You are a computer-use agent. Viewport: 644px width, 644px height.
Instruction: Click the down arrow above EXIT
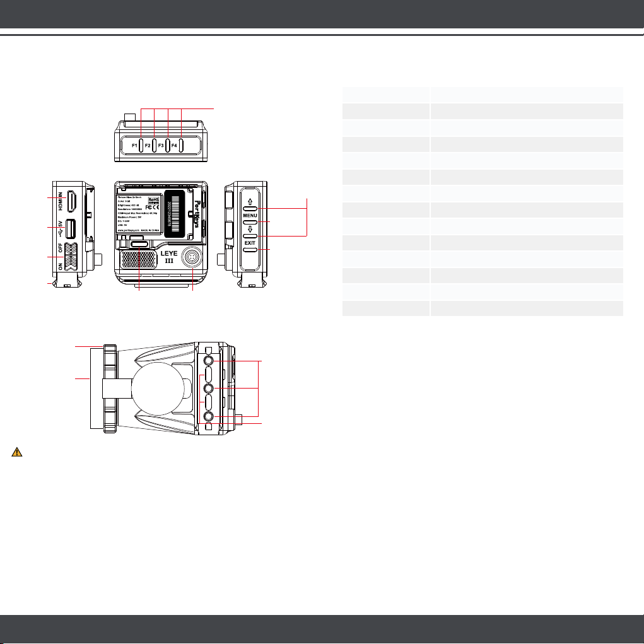pyautogui.click(x=250, y=229)
